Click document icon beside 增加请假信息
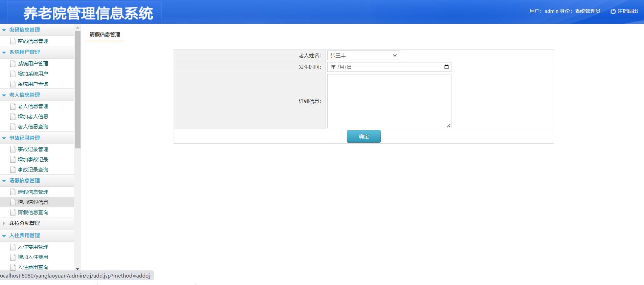This screenshot has height=285, width=644. coord(13,202)
